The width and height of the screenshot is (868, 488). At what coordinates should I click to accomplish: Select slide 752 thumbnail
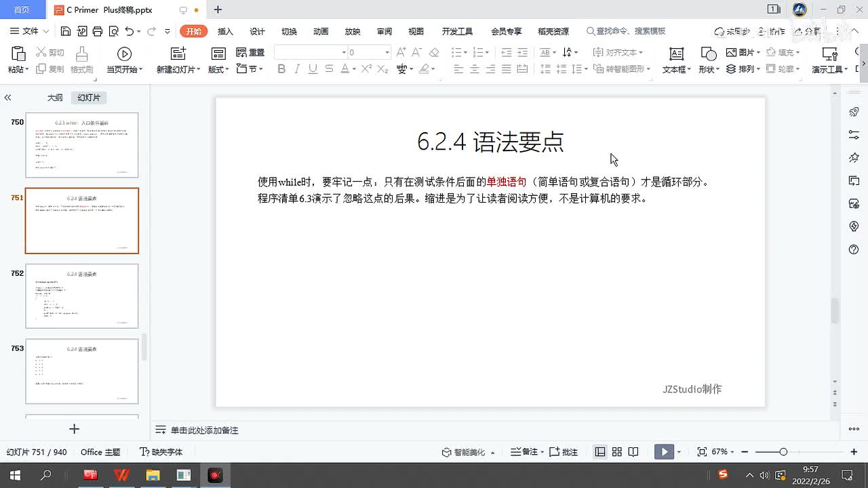tap(82, 296)
